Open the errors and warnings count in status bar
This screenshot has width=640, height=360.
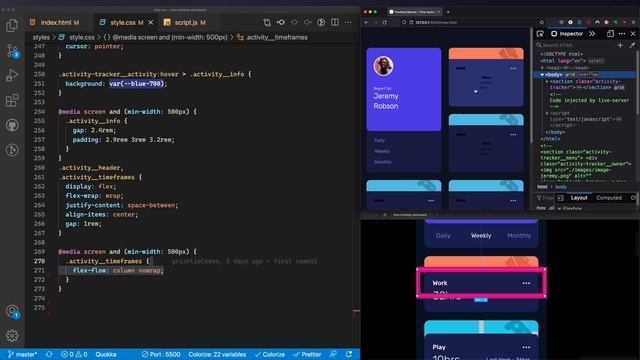pos(74,354)
